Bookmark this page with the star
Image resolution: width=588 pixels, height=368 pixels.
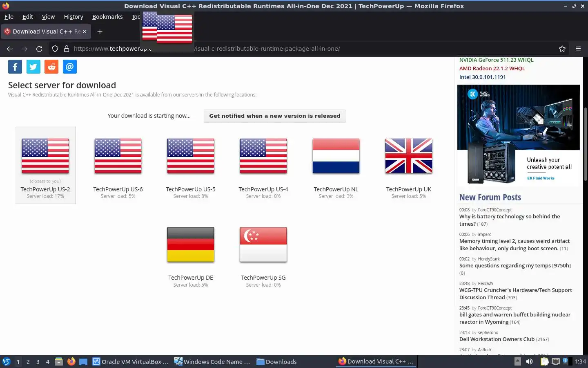[562, 49]
